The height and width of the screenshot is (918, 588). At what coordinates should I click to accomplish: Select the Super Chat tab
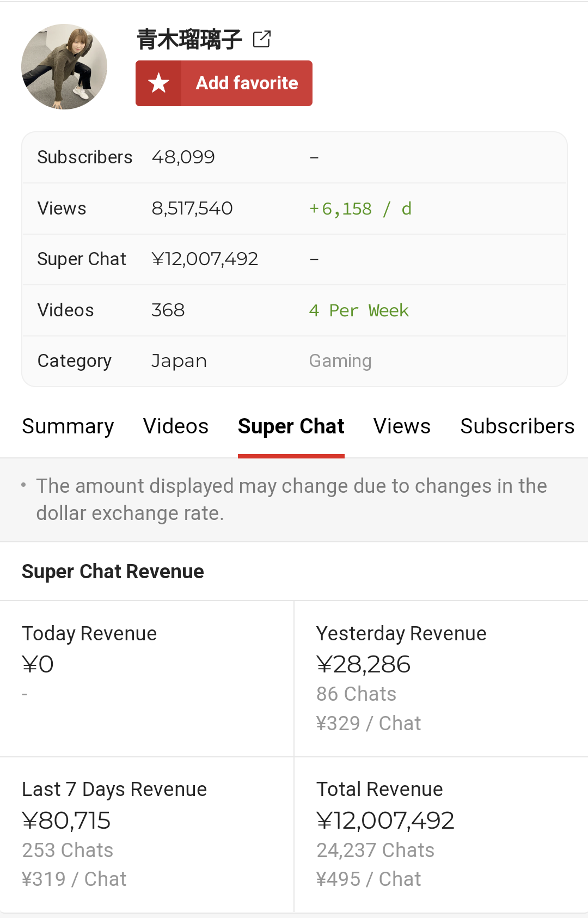[x=291, y=426]
